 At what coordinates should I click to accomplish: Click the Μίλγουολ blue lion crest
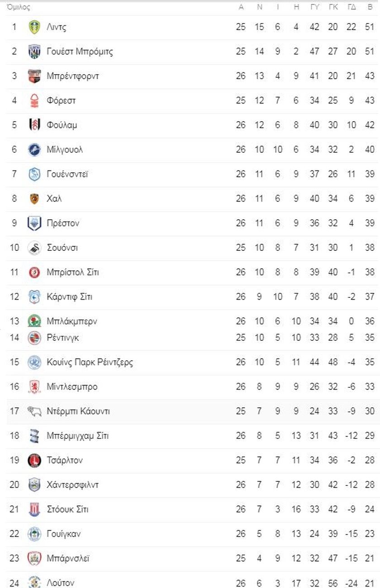coord(34,150)
